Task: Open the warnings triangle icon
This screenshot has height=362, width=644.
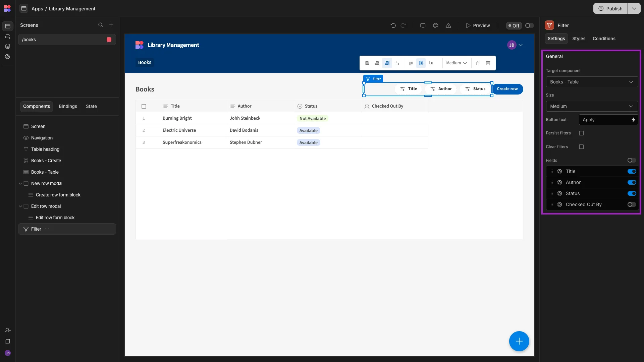Action: pyautogui.click(x=448, y=25)
